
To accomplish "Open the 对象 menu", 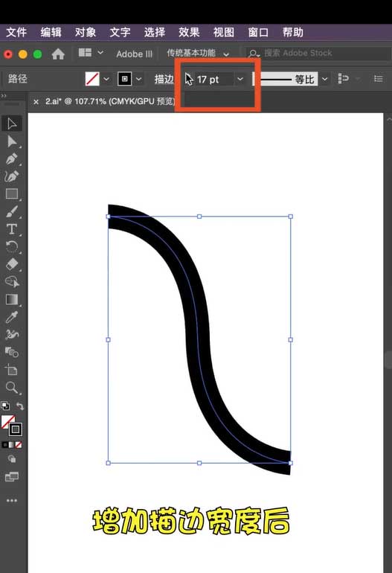I will click(x=86, y=32).
